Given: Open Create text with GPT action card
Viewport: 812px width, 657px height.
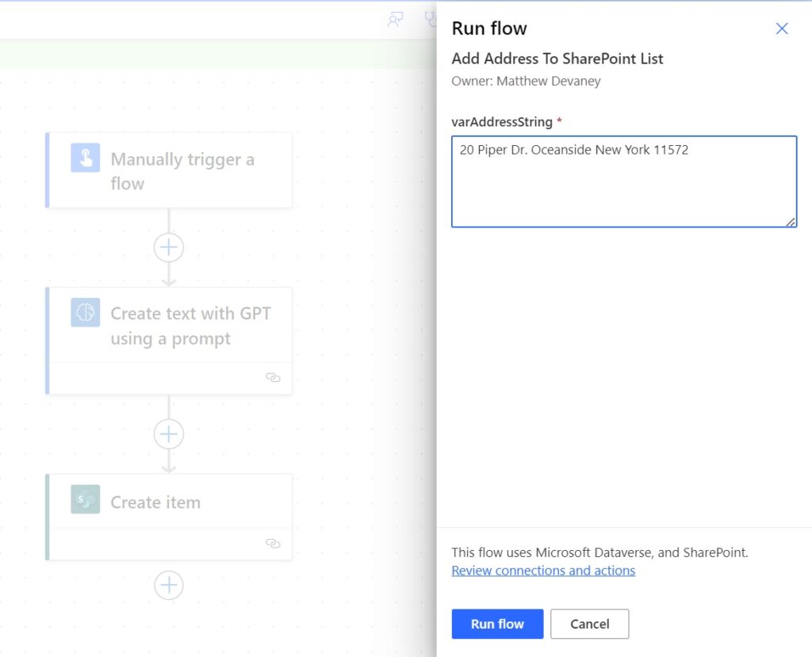Looking at the screenshot, I should [x=190, y=326].
